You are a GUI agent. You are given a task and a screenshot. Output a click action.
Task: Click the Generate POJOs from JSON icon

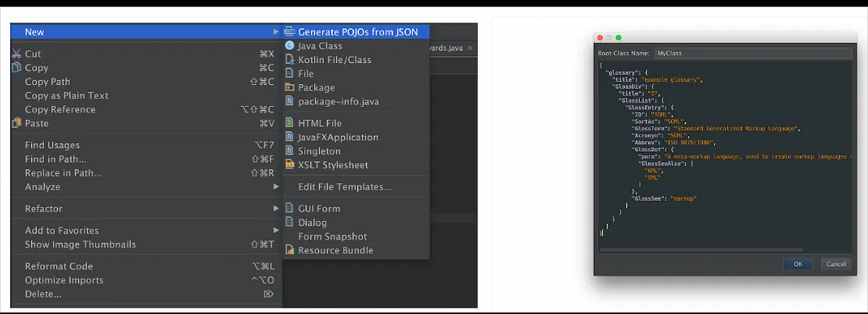(x=290, y=32)
